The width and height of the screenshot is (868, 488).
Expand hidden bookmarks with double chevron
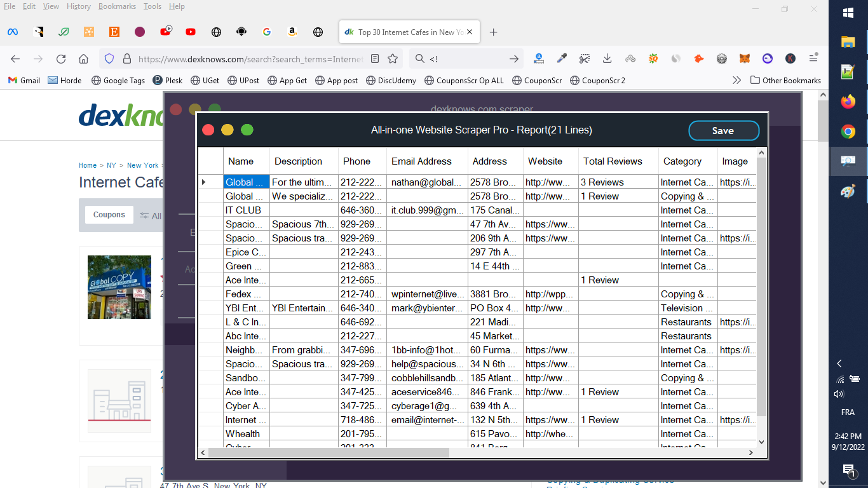coord(736,80)
